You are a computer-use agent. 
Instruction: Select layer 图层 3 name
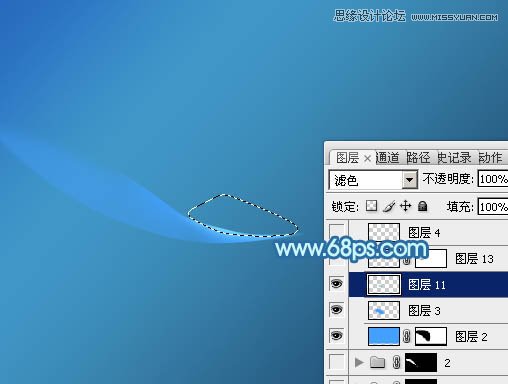coord(424,311)
